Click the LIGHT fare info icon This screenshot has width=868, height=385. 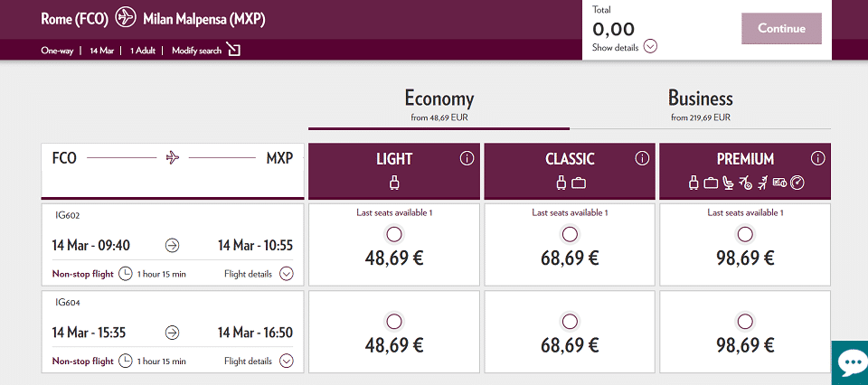pos(467,159)
